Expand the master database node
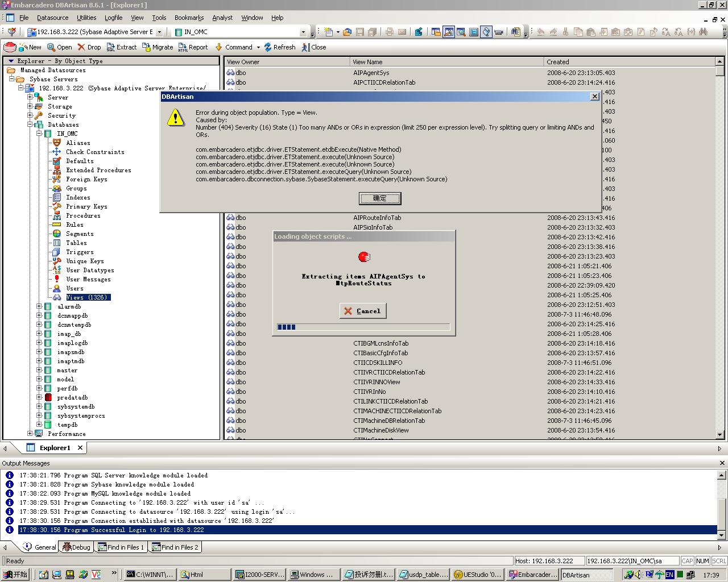728x582 pixels. (39, 370)
